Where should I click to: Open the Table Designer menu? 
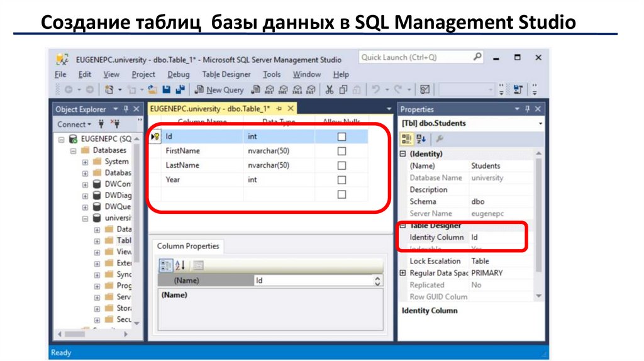tap(226, 74)
